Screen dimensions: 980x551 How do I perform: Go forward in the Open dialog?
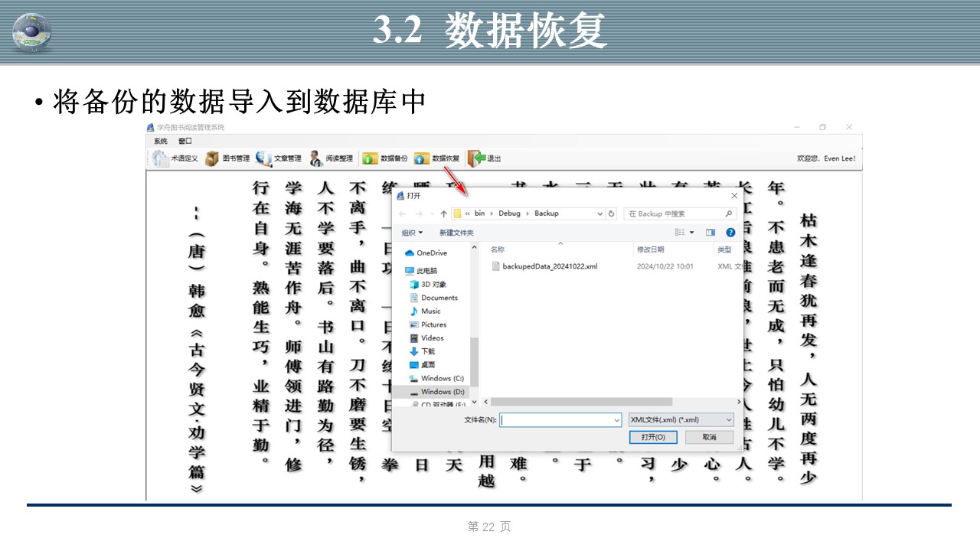click(x=418, y=214)
